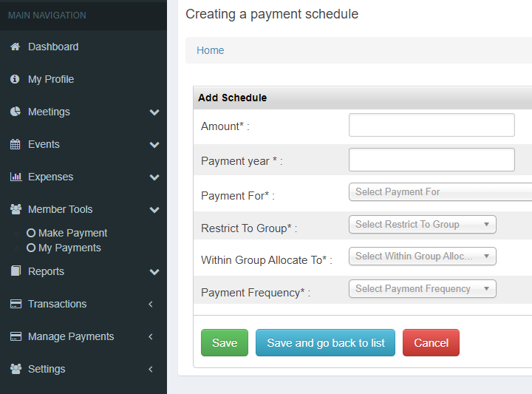Viewport: 532px width, 394px height.
Task: Click the My Profile info icon
Action: pos(15,79)
